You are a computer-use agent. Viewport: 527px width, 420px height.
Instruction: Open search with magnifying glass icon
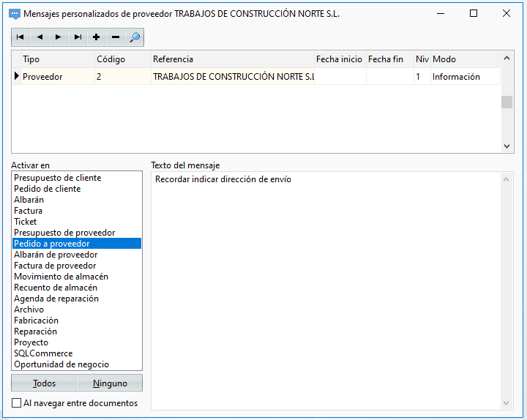(x=135, y=37)
